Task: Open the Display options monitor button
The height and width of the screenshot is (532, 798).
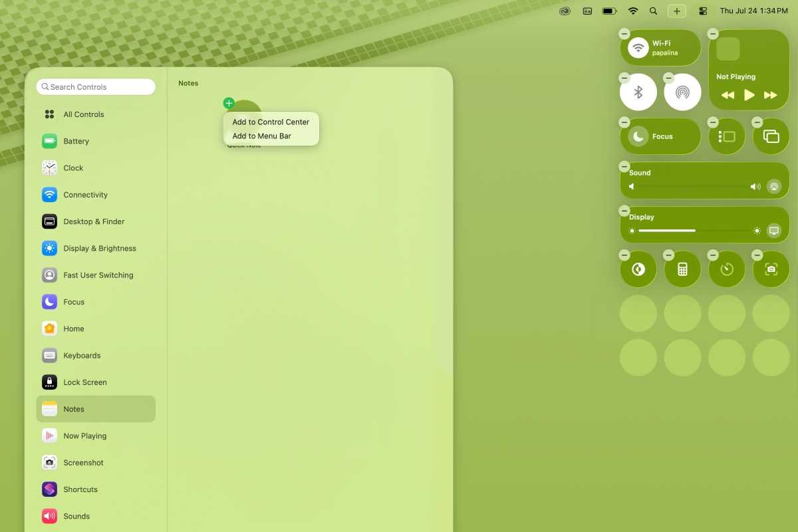Action: pos(773,231)
